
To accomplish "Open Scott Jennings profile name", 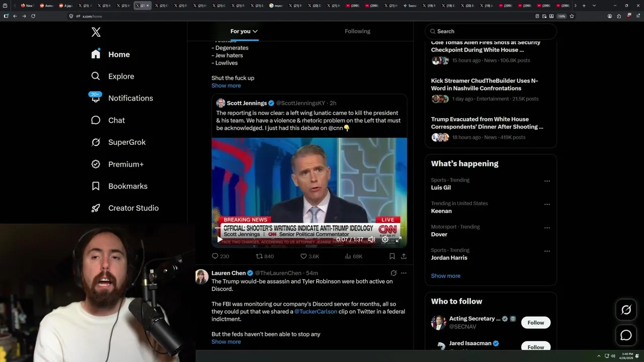I will coord(247,103).
